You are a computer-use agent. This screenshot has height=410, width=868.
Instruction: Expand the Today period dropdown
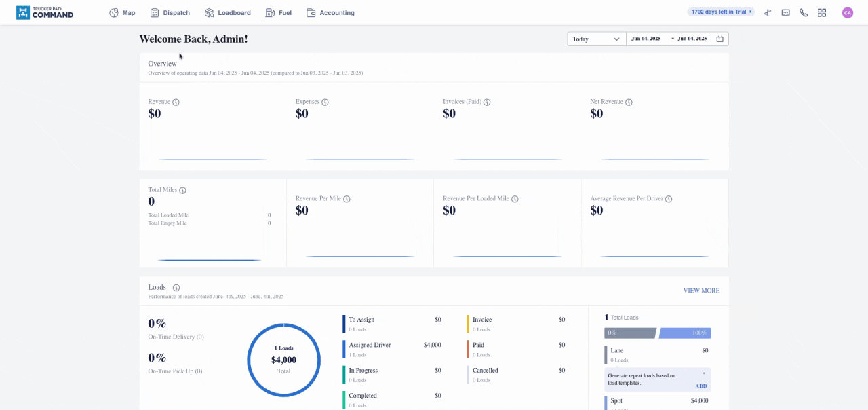(596, 39)
